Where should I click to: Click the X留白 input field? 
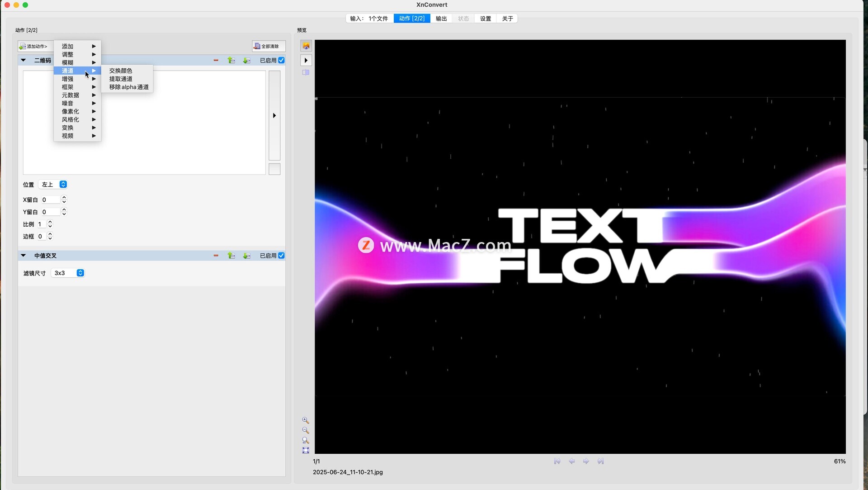tap(51, 200)
